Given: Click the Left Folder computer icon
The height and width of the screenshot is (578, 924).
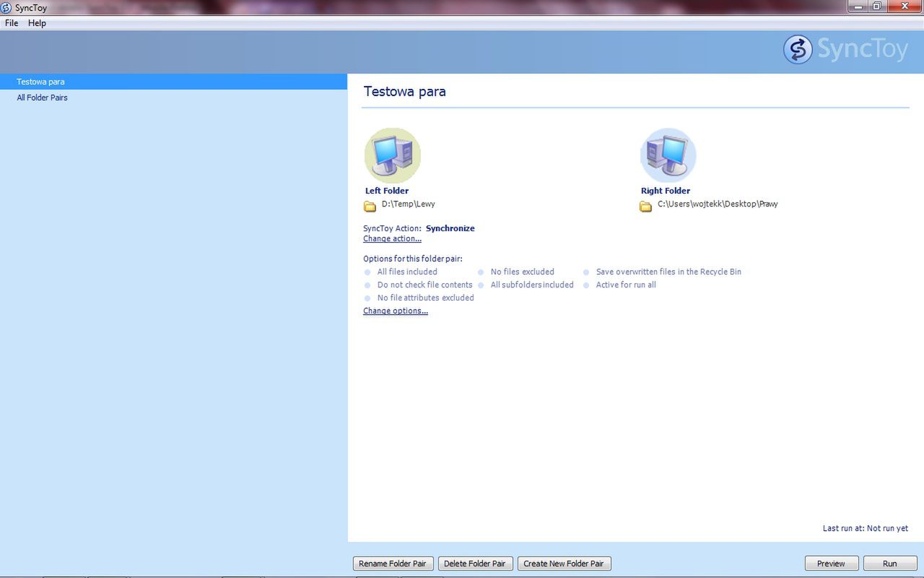Looking at the screenshot, I should point(393,155).
